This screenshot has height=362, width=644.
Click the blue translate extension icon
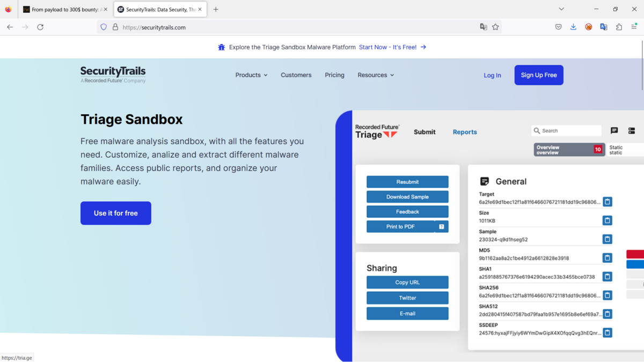click(x=604, y=27)
